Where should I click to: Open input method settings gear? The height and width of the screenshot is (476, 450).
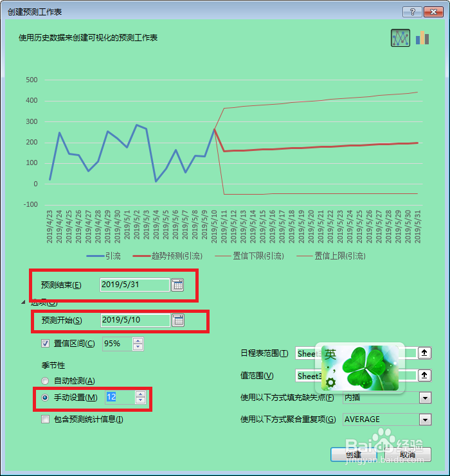pyautogui.click(x=330, y=382)
